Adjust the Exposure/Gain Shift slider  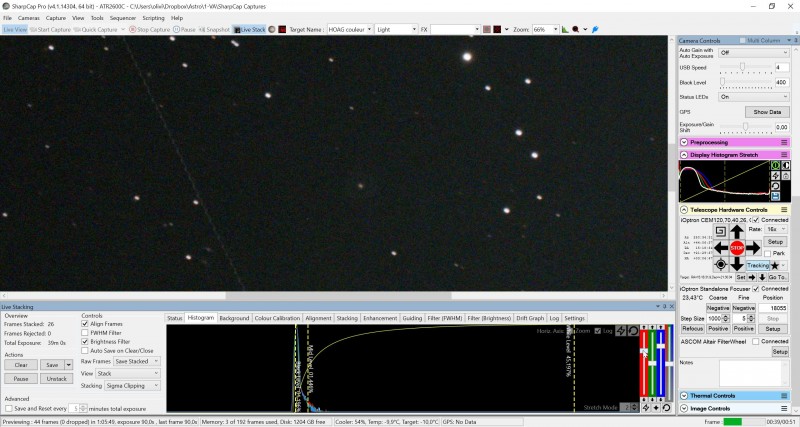pyautogui.click(x=746, y=127)
